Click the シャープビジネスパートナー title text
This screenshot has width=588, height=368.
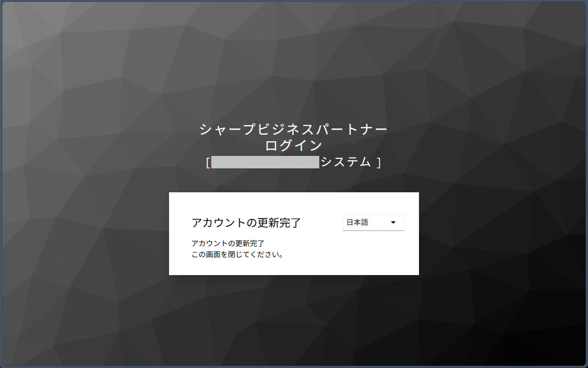(294, 130)
